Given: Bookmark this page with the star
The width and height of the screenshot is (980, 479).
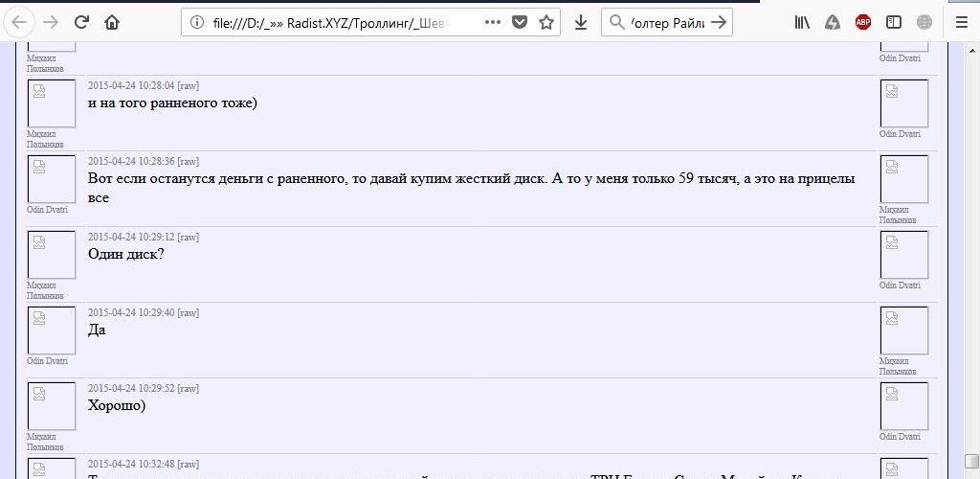Looking at the screenshot, I should [x=546, y=22].
